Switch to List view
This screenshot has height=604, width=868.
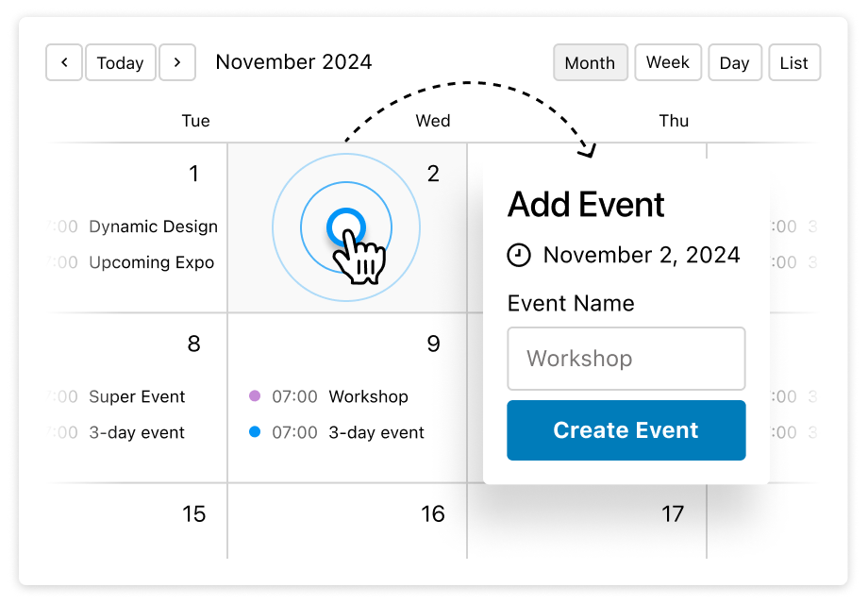pyautogui.click(x=794, y=62)
